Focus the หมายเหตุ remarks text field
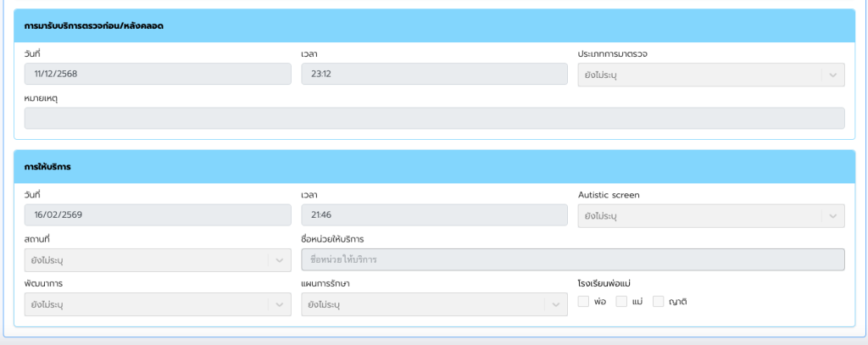868x345 pixels. click(434, 119)
